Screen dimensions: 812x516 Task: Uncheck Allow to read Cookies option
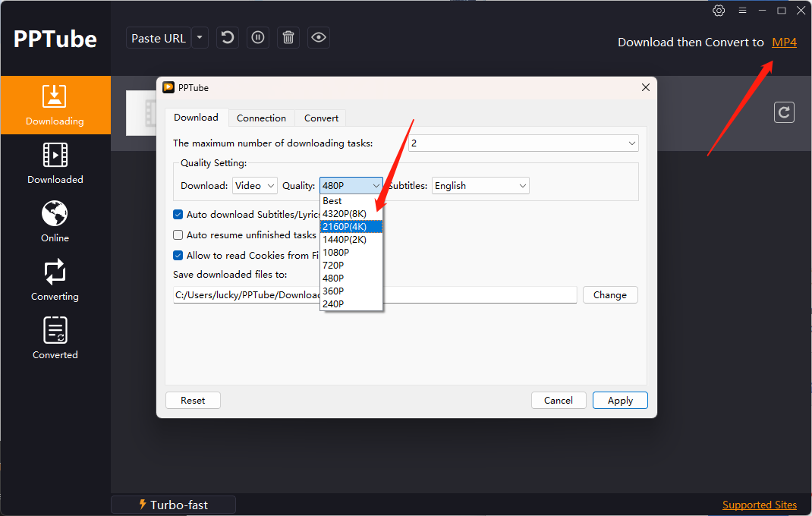pyautogui.click(x=178, y=256)
